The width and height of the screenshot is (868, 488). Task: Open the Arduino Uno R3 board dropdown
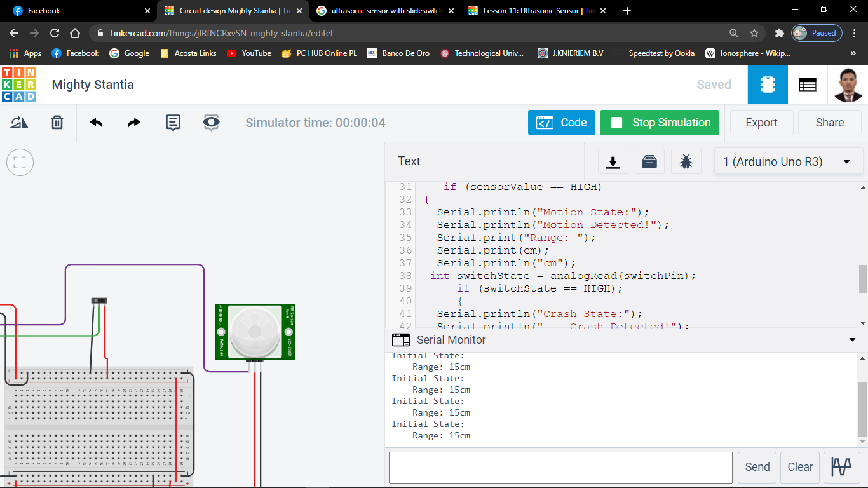point(788,161)
